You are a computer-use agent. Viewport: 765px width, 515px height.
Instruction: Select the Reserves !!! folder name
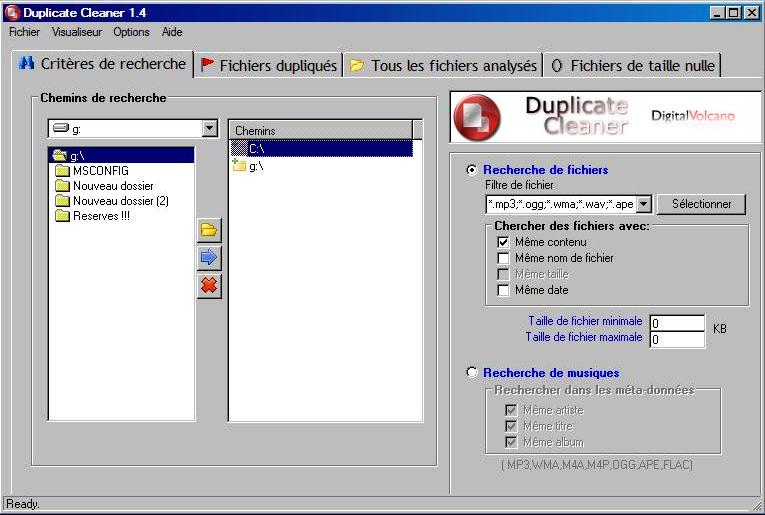pyautogui.click(x=101, y=216)
